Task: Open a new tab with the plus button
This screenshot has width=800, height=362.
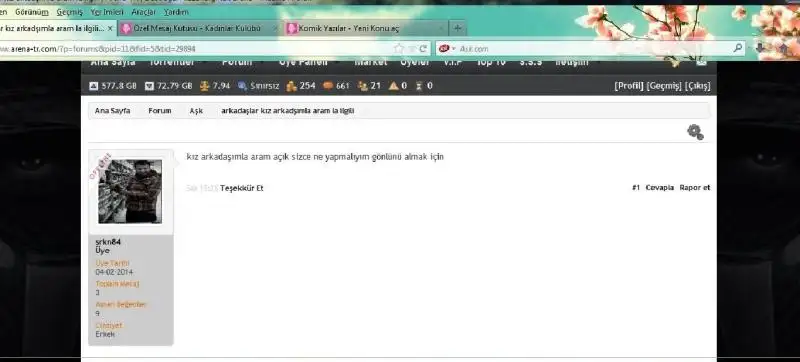Action: pos(458,28)
